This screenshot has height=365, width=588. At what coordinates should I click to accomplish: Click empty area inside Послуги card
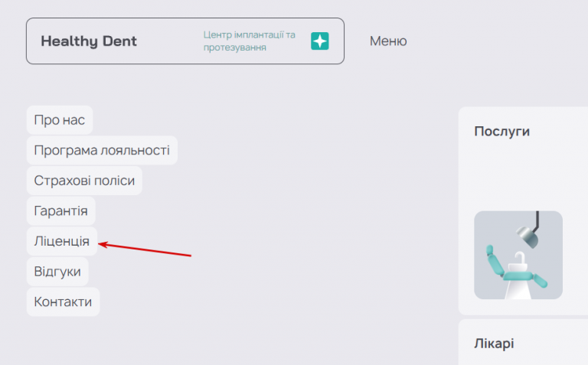525,172
